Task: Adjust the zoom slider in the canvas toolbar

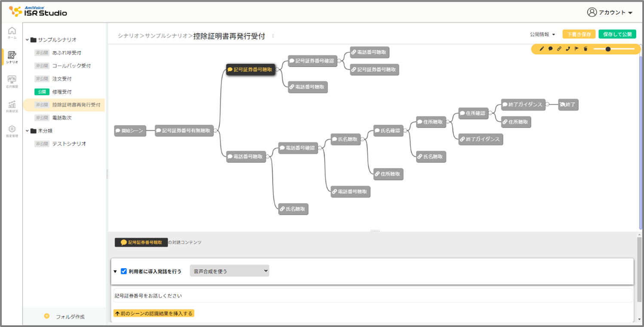Action: tap(608, 49)
